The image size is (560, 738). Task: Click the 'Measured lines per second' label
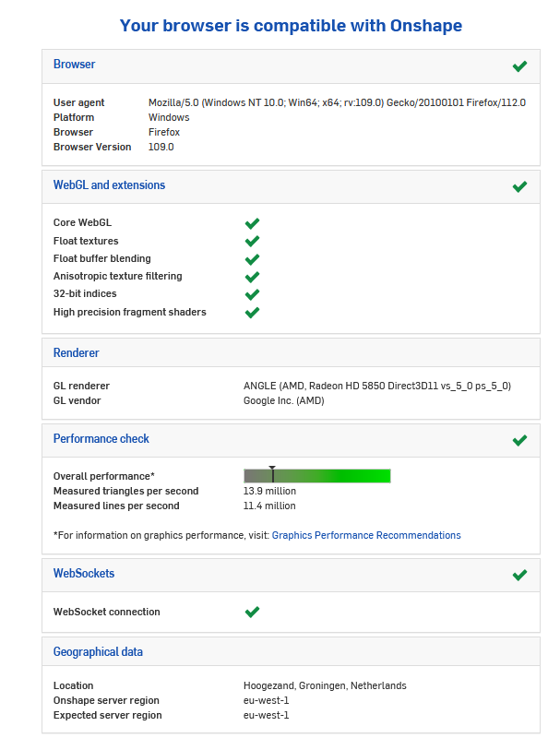pyautogui.click(x=116, y=506)
